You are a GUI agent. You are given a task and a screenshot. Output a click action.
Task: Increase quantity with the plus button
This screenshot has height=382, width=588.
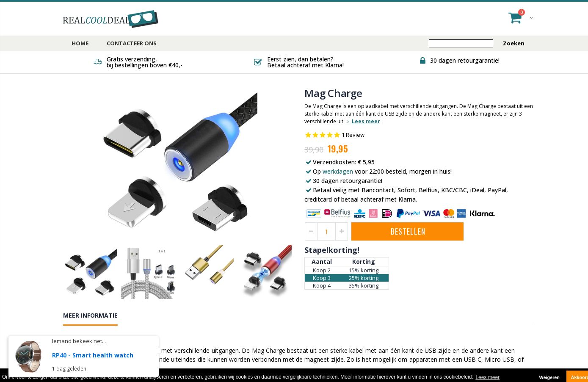tap(342, 231)
